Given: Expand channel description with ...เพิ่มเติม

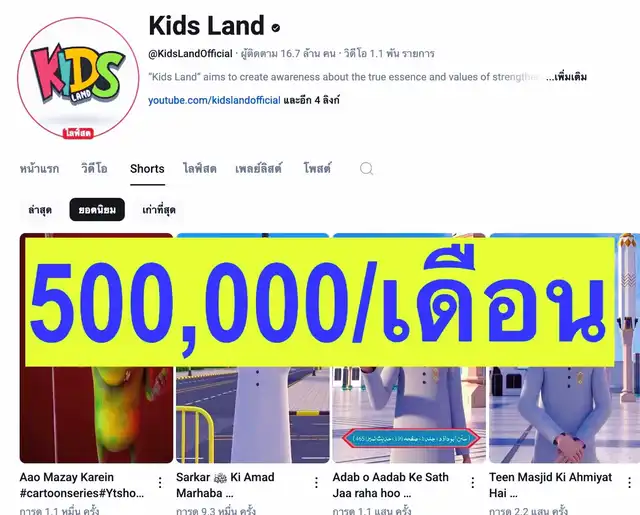Looking at the screenshot, I should point(567,77).
